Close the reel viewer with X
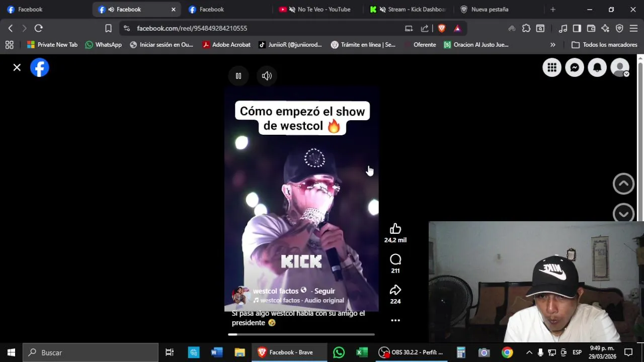The image size is (644, 362). (17, 67)
